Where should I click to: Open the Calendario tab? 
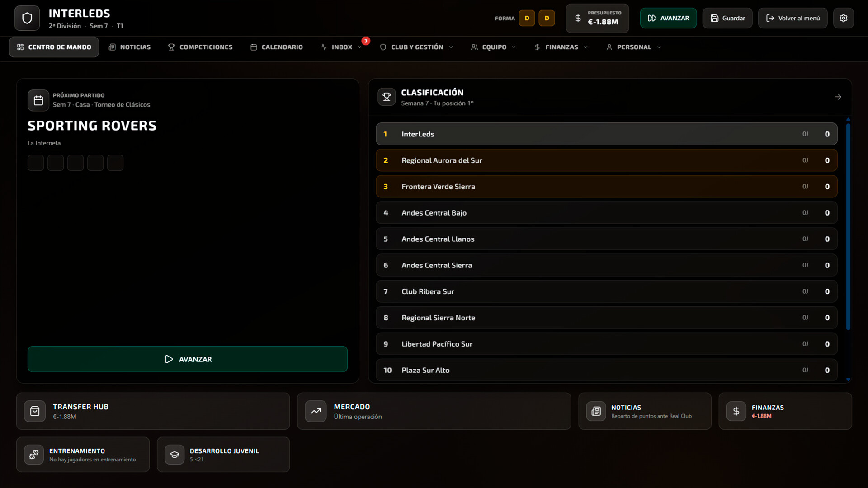[276, 47]
